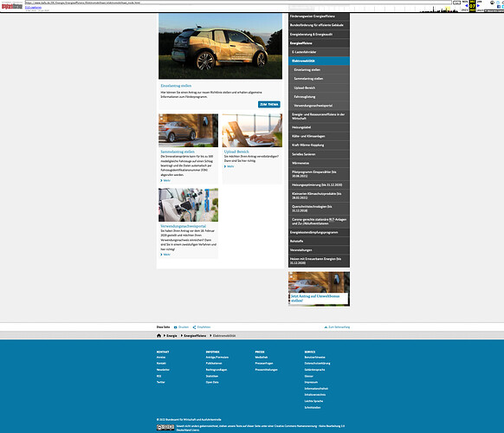Open Twitter link in footer
Image resolution: width=504 pixels, height=433 pixels.
coord(161,382)
